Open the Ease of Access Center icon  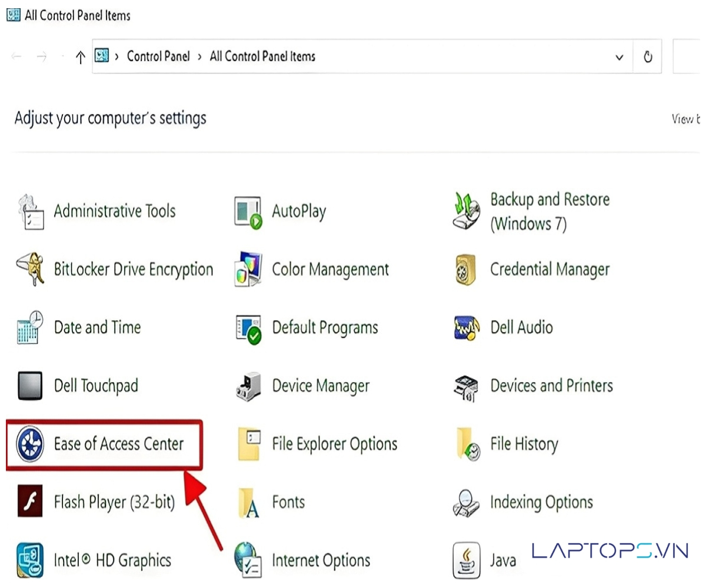pyautogui.click(x=29, y=445)
